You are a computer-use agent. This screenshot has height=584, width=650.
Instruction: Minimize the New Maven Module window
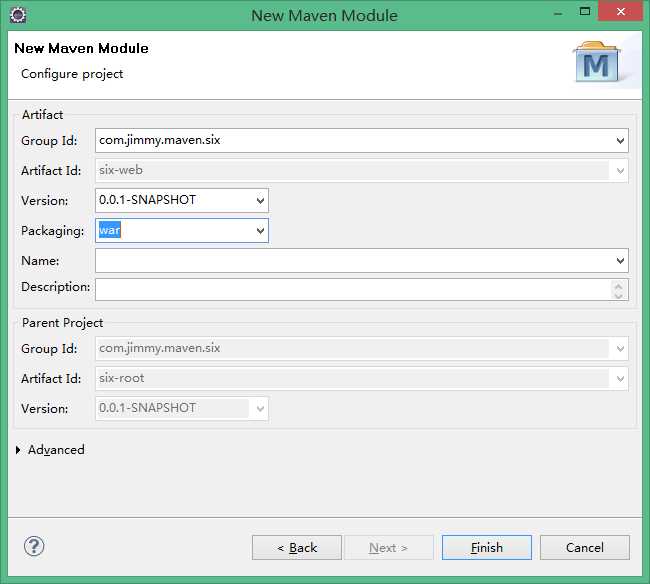pos(558,13)
